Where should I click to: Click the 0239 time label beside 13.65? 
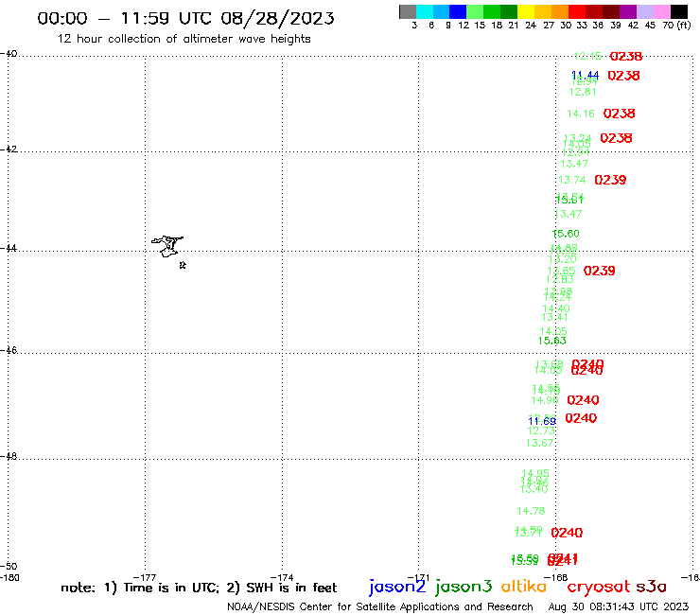599,271
